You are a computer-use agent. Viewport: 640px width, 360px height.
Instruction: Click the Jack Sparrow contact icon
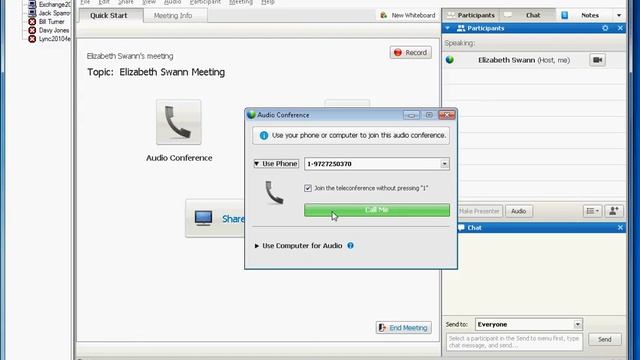click(32, 13)
